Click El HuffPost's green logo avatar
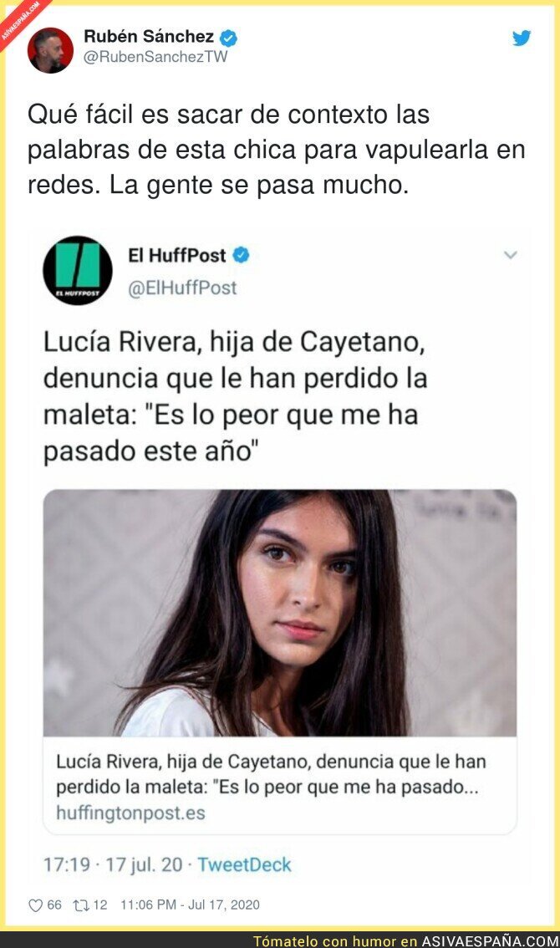 point(78,270)
